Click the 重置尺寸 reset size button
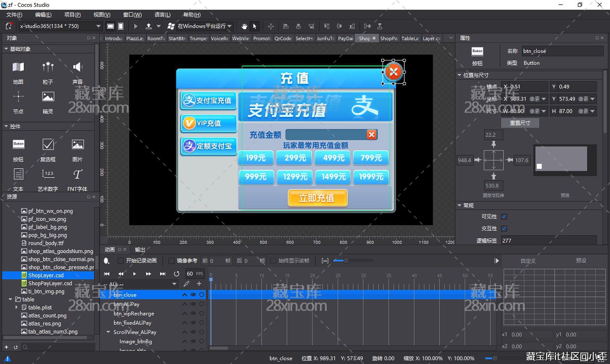This screenshot has width=610, height=364. (519, 123)
